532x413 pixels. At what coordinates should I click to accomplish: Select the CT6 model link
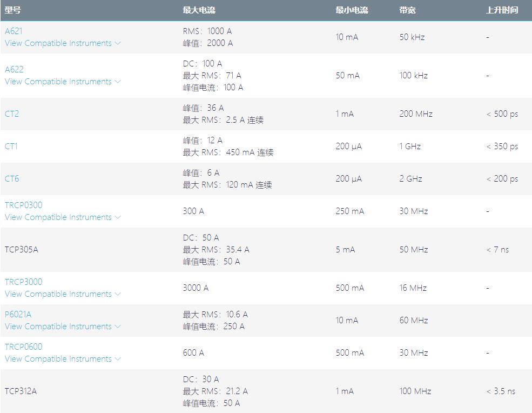click(x=12, y=179)
